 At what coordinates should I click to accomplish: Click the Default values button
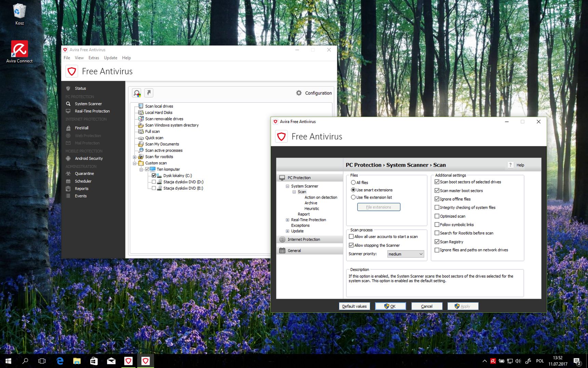pos(354,306)
